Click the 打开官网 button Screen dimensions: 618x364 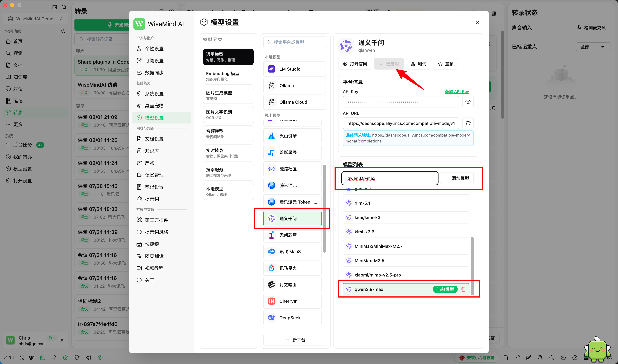(x=355, y=64)
